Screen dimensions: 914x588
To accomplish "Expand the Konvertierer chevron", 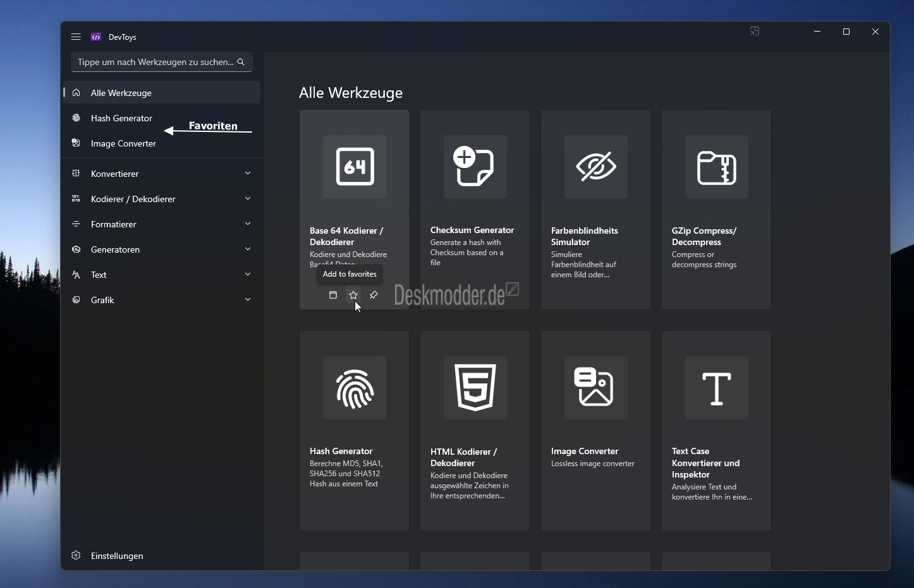I will (248, 173).
